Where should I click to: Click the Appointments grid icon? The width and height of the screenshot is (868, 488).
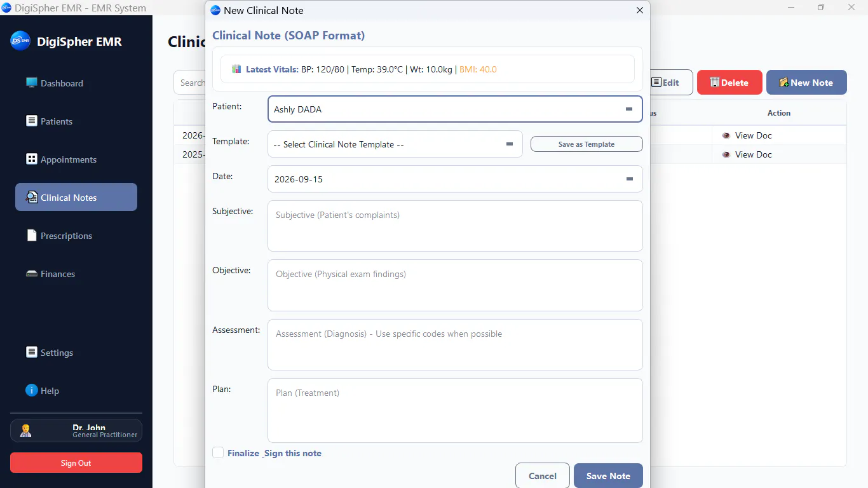[31, 159]
